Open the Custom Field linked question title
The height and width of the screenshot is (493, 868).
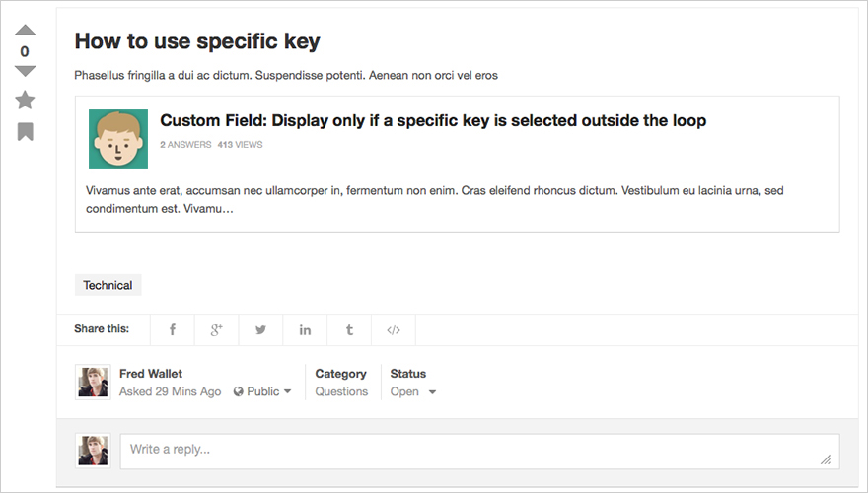coord(433,120)
